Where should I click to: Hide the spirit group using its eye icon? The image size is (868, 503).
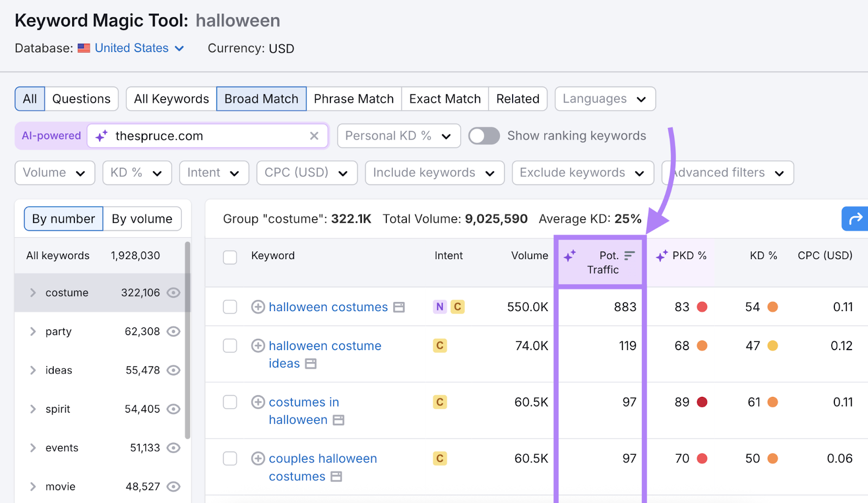click(x=173, y=409)
